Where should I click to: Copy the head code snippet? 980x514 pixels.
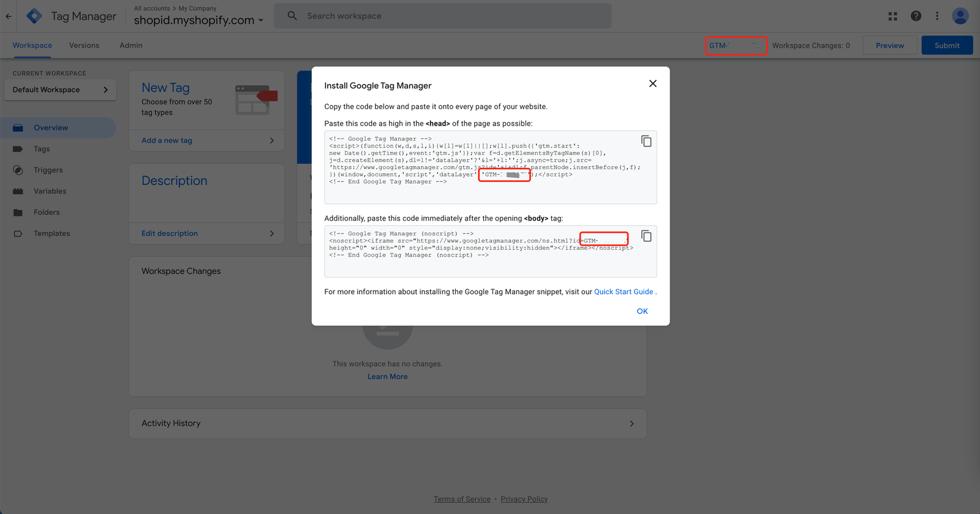click(646, 142)
